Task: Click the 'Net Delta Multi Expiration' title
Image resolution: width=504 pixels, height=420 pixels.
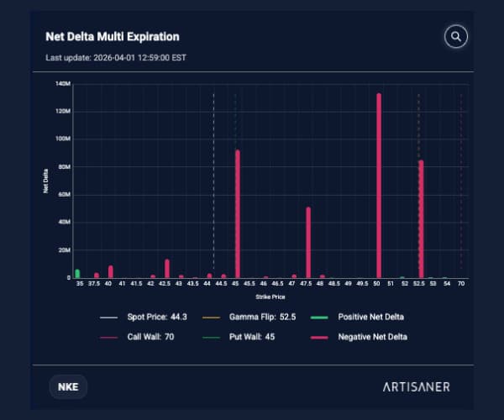Action: tap(113, 37)
